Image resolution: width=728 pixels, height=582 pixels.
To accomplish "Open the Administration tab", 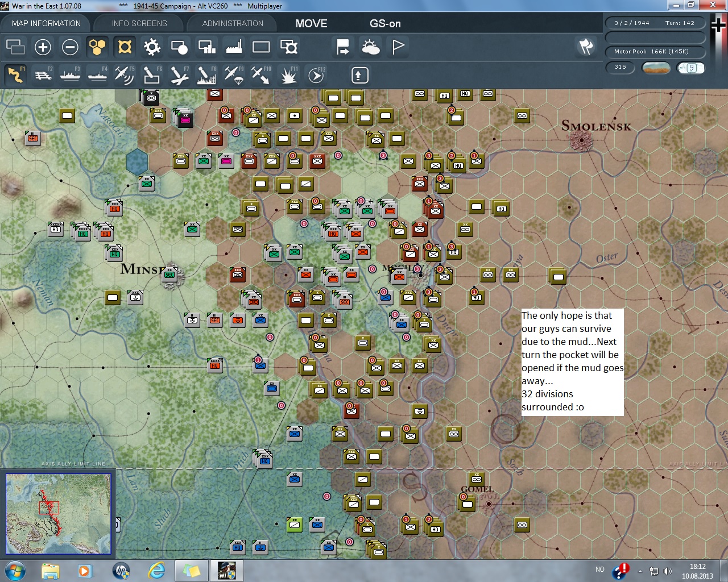I will click(x=233, y=23).
